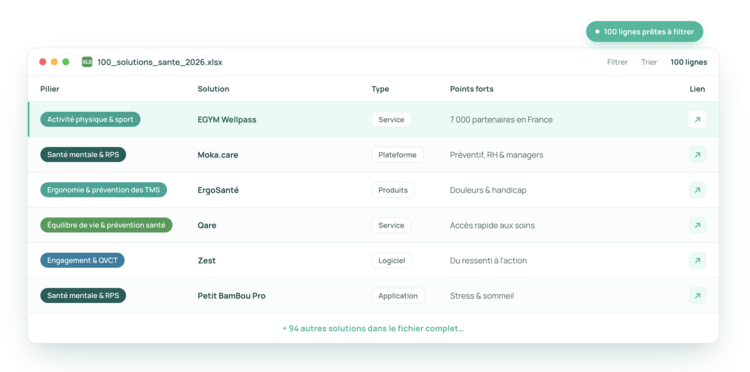
Task: Click the Zest solution name
Action: click(x=207, y=261)
